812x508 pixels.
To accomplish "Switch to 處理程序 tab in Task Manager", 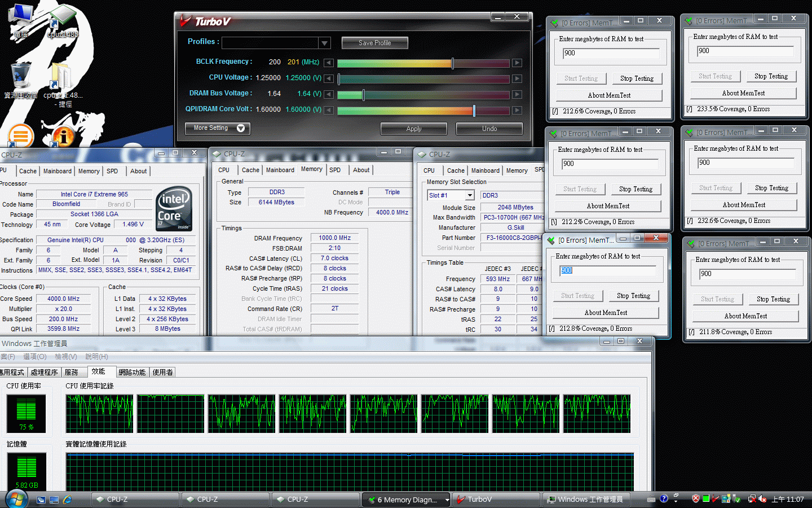I will (44, 373).
